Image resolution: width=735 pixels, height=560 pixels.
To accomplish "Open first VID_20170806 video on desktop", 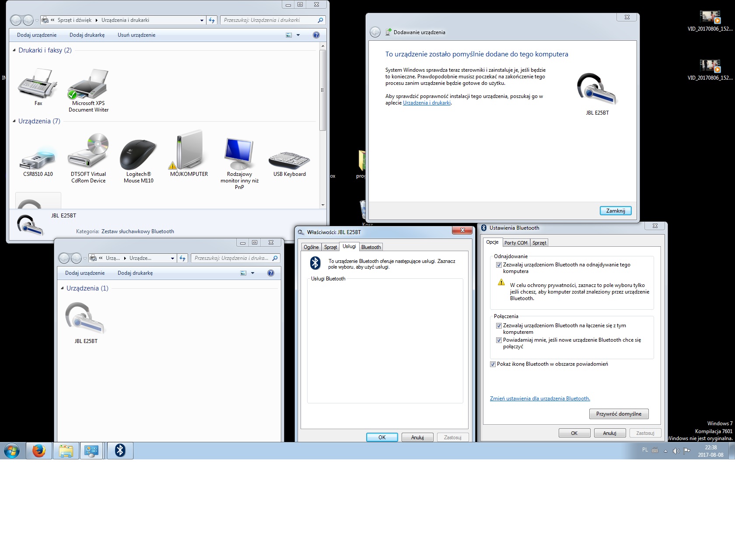I will coord(710,21).
